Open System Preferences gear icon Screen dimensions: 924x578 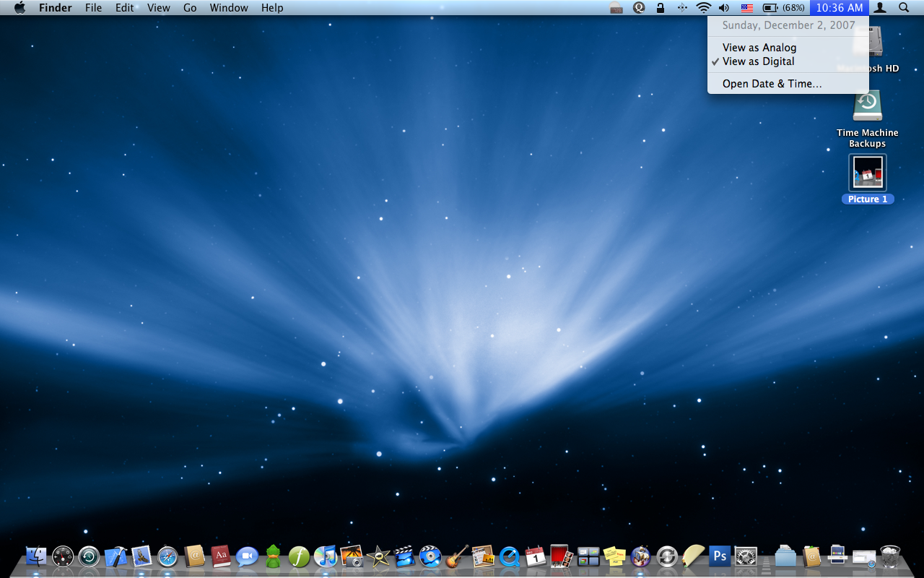pos(746,556)
